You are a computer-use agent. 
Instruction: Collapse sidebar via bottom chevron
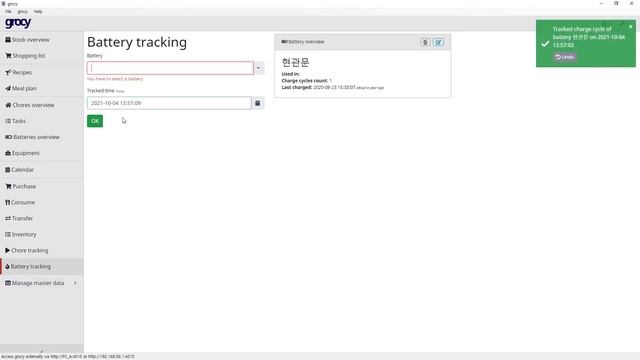click(x=41, y=351)
